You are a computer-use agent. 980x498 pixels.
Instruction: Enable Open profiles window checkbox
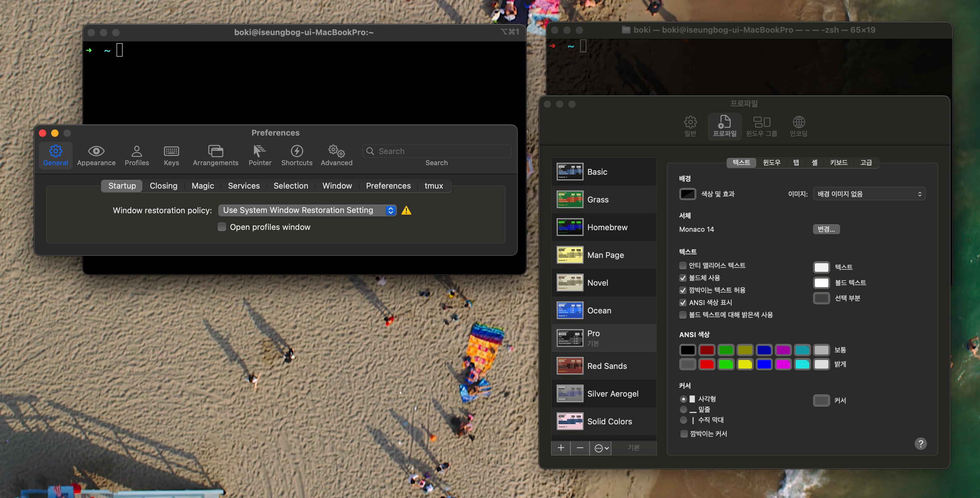222,227
